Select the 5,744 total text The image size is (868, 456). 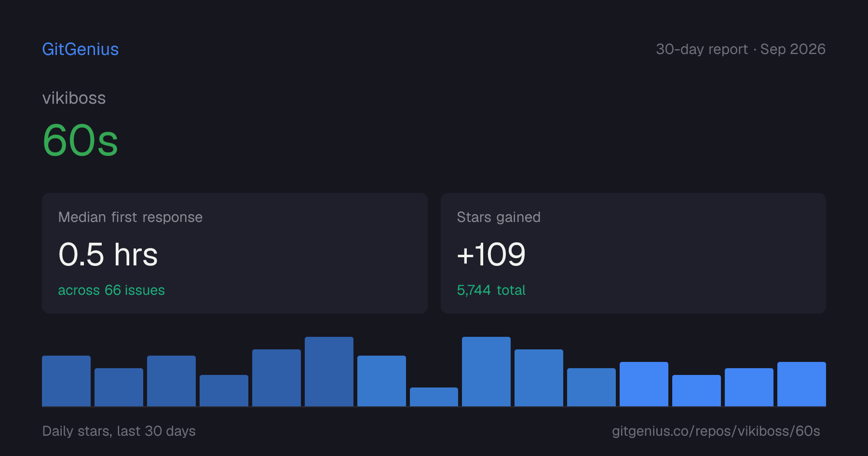click(x=491, y=290)
